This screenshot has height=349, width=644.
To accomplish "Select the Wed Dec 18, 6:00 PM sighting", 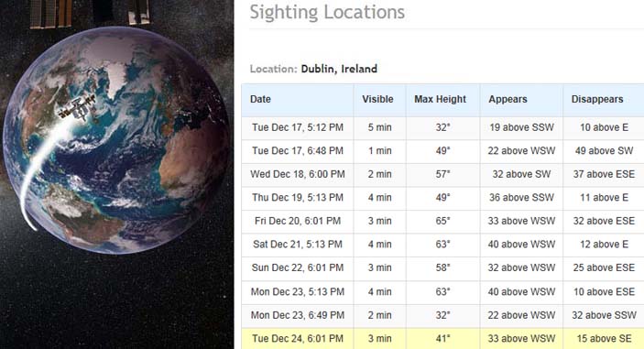I will (x=442, y=174).
